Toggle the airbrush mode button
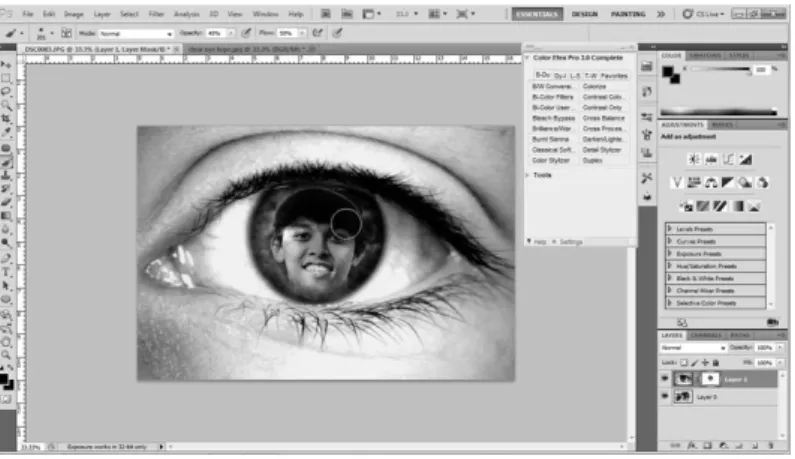This screenshot has height=459, width=795. [317, 33]
